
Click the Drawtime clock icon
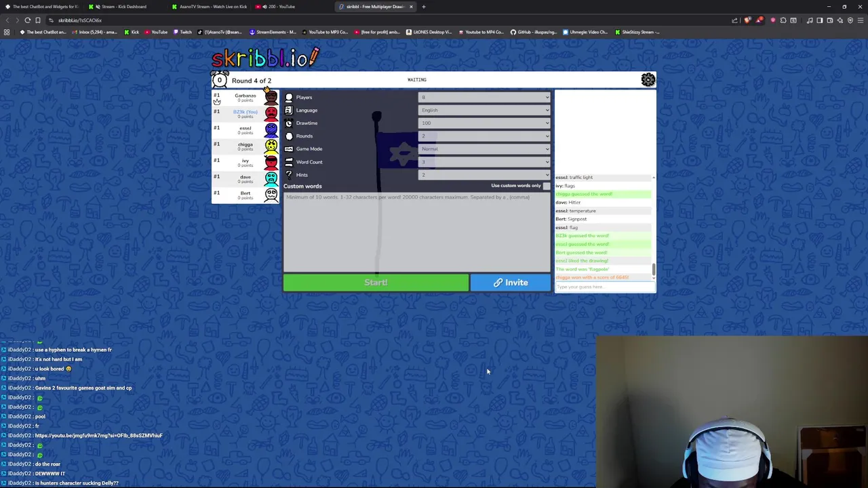point(289,123)
